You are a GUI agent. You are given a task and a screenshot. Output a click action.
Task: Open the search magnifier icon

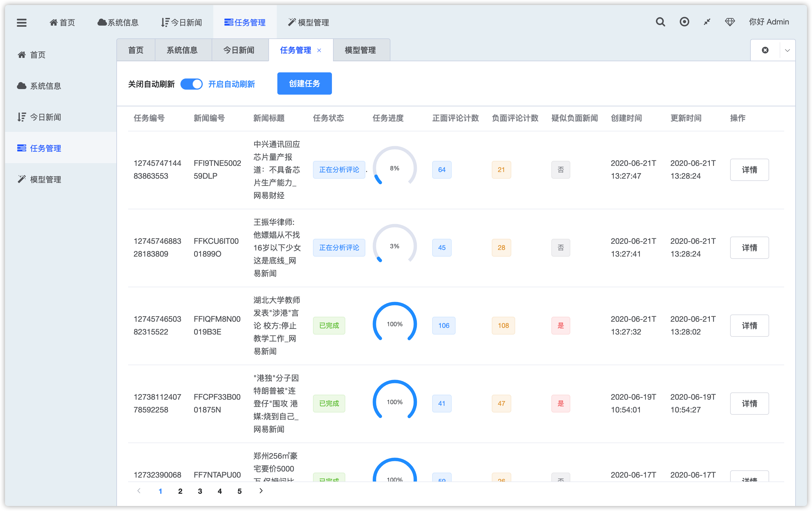pyautogui.click(x=660, y=22)
